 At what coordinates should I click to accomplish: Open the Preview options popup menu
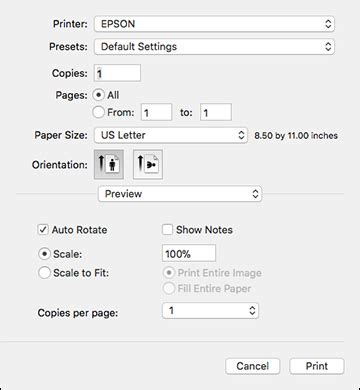(180, 194)
